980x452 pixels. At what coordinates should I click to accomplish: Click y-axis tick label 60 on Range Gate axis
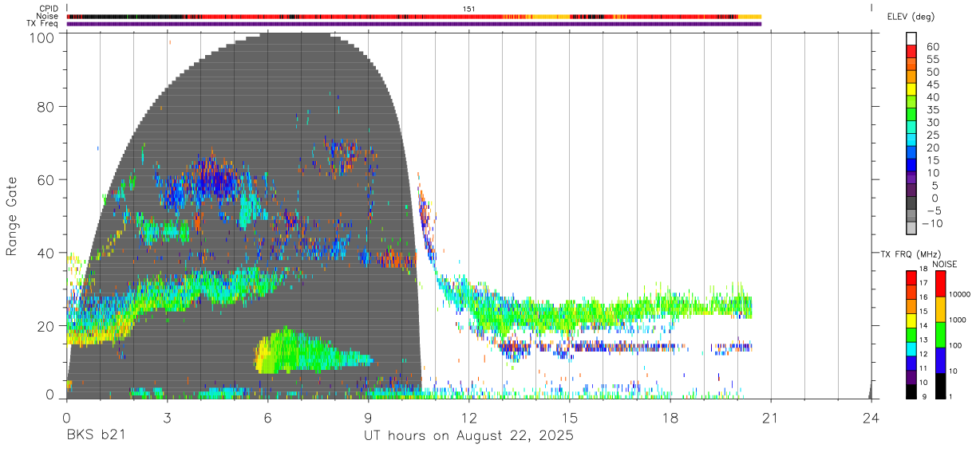pyautogui.click(x=46, y=179)
